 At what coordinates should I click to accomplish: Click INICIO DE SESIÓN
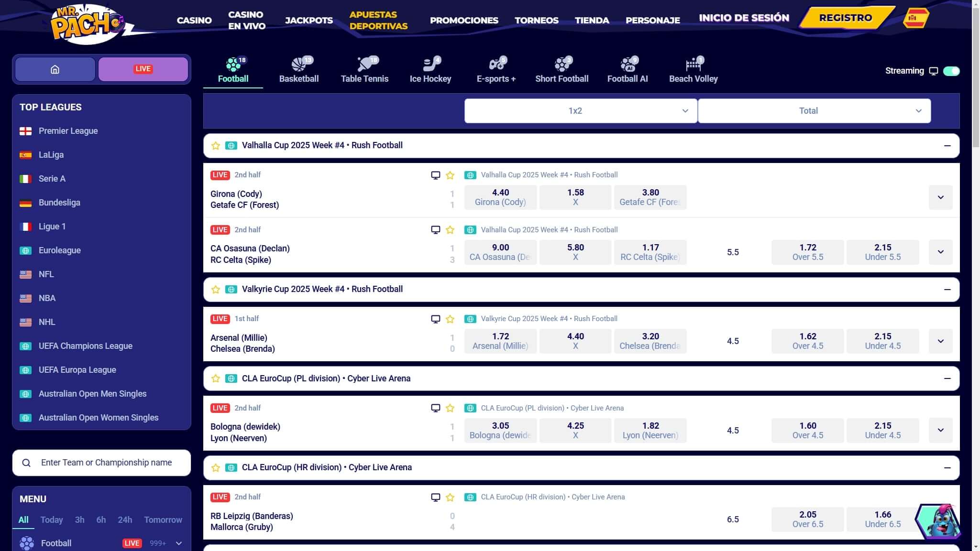coord(744,18)
